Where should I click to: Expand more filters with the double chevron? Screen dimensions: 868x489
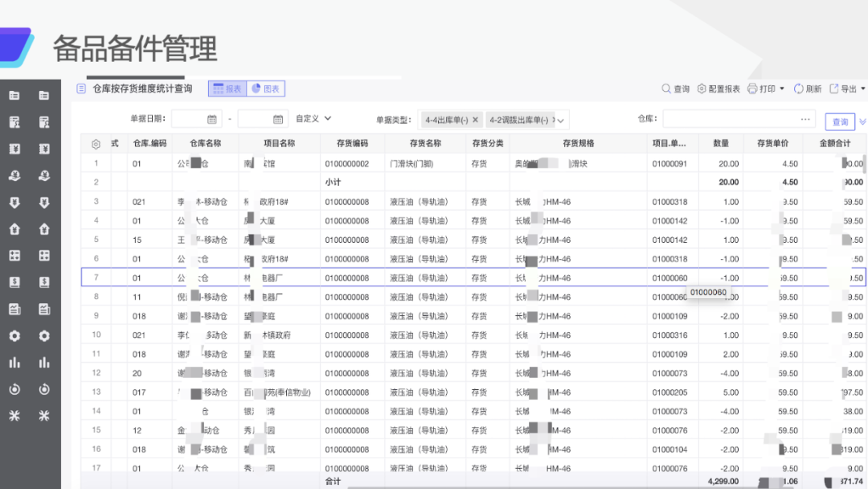[862, 121]
